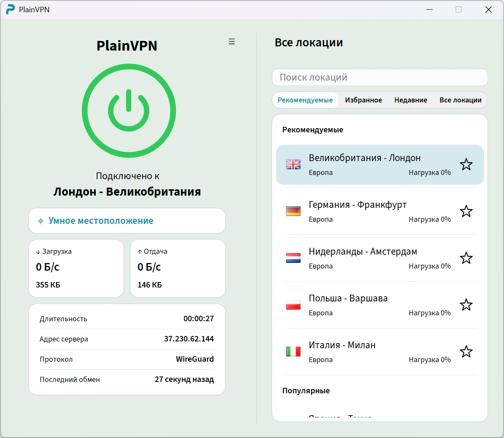This screenshot has height=438, width=504.
Task: Focus the Поиск локаций search field
Action: point(380,78)
